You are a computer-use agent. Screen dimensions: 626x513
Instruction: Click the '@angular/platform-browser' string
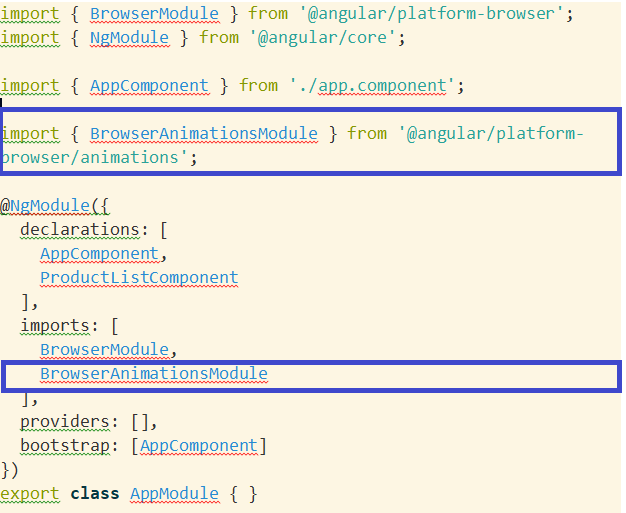(431, 14)
